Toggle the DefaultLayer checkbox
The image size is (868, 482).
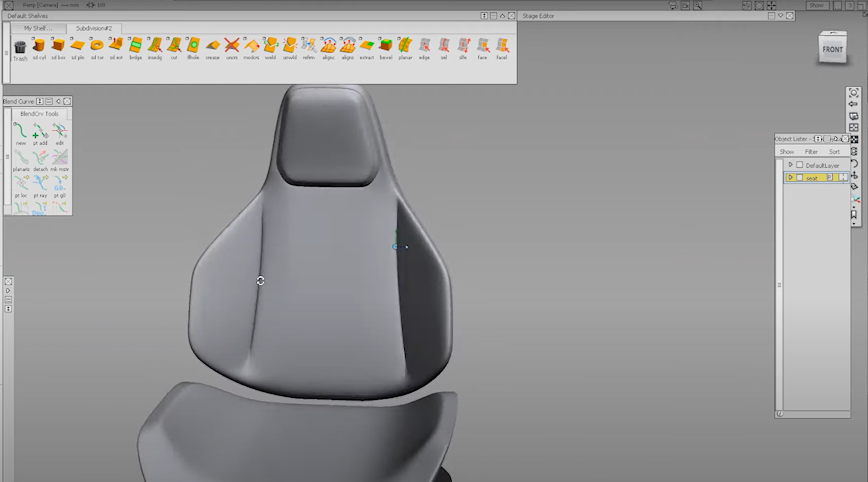(x=800, y=165)
